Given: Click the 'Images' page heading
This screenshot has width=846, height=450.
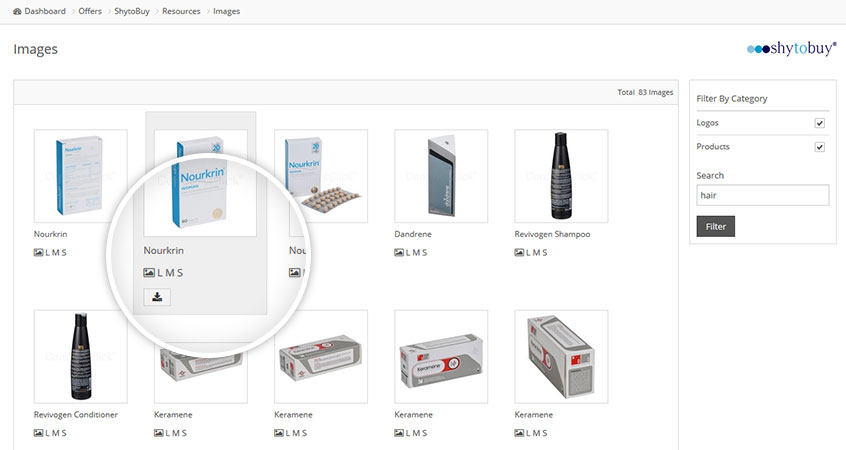Looking at the screenshot, I should pyautogui.click(x=36, y=49).
